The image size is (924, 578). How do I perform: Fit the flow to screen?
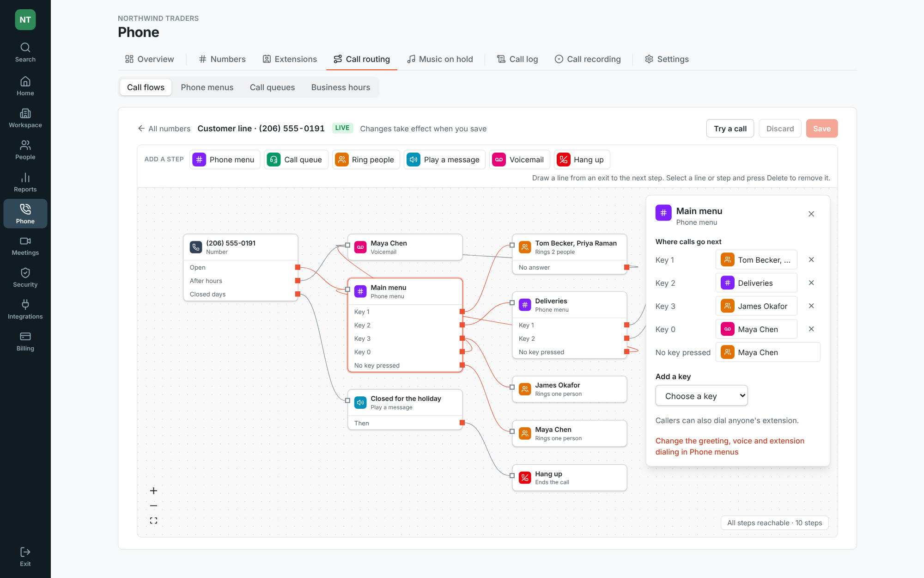pos(154,521)
